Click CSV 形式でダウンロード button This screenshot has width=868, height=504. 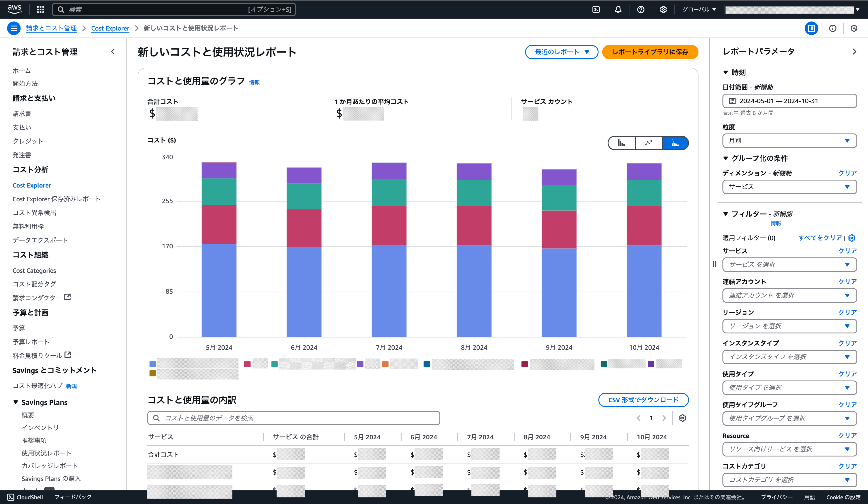[643, 400]
